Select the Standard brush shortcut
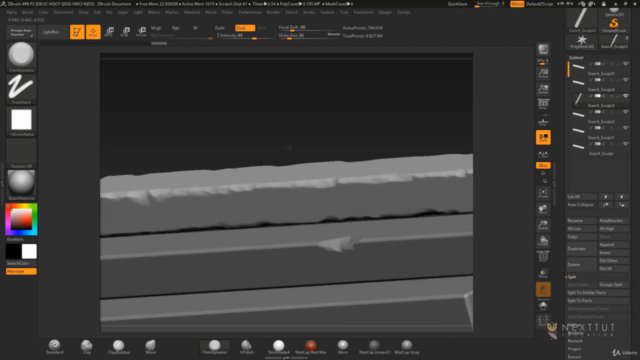This screenshot has width=640, height=360. pyautogui.click(x=54, y=347)
